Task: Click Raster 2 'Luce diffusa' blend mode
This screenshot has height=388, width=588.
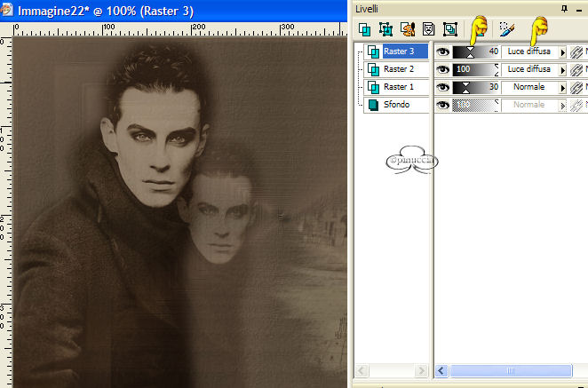Action: tap(529, 69)
